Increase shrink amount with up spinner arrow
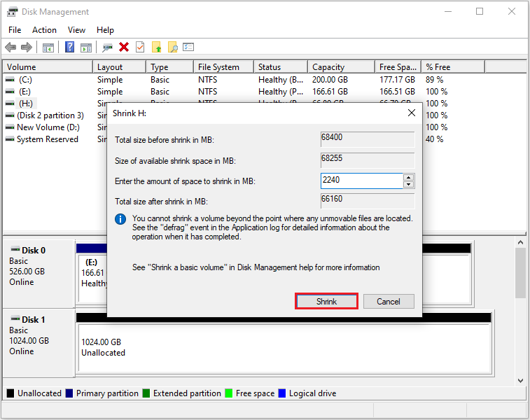Image resolution: width=530 pixels, height=420 pixels. tap(409, 177)
